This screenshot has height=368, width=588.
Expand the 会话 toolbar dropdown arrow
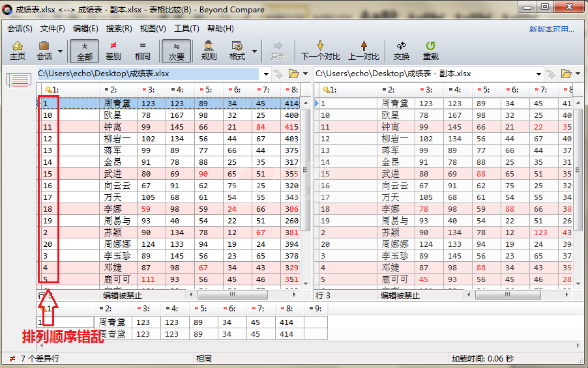tap(60, 51)
